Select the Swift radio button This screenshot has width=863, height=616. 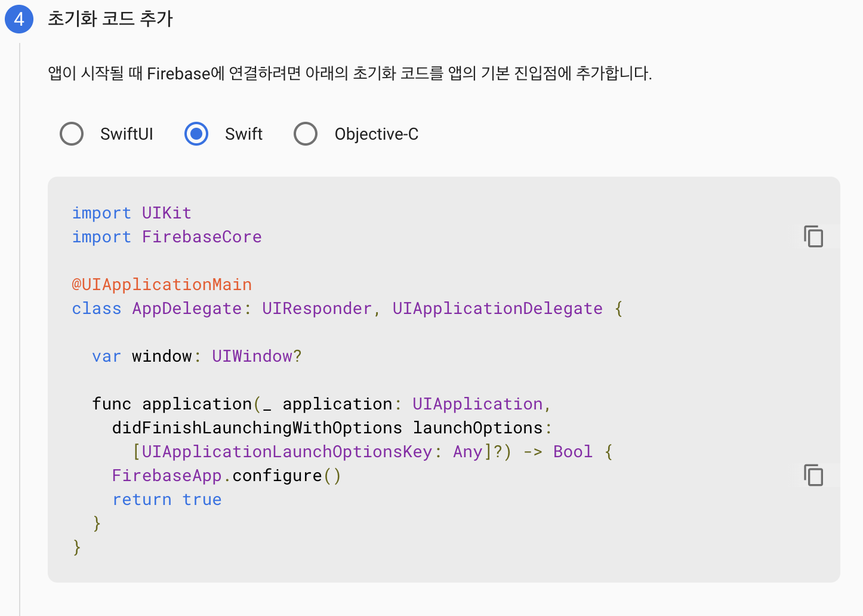pos(196,134)
